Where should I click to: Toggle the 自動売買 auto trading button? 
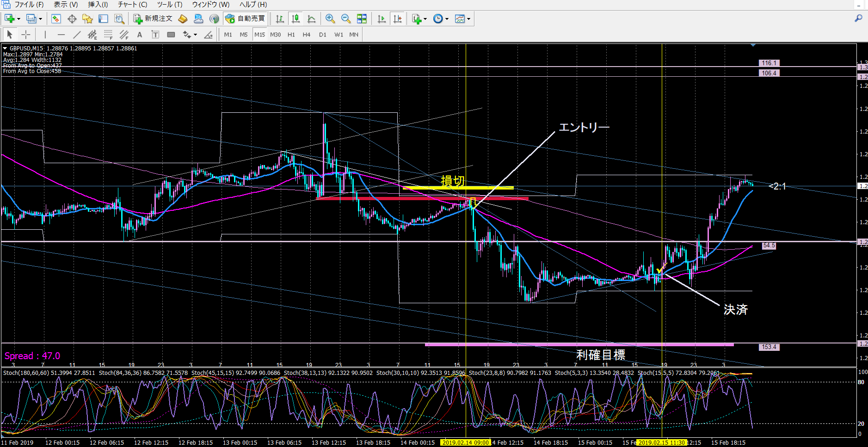point(245,18)
